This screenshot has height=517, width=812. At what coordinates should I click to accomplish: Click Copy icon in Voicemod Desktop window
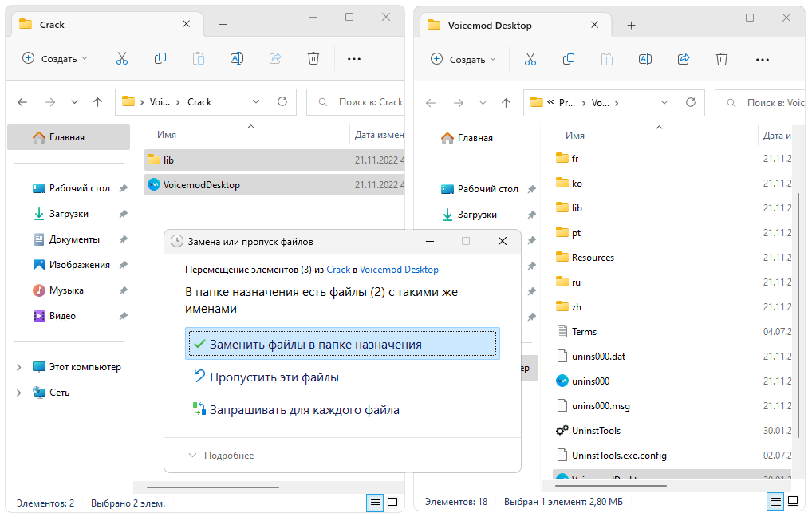click(x=569, y=60)
